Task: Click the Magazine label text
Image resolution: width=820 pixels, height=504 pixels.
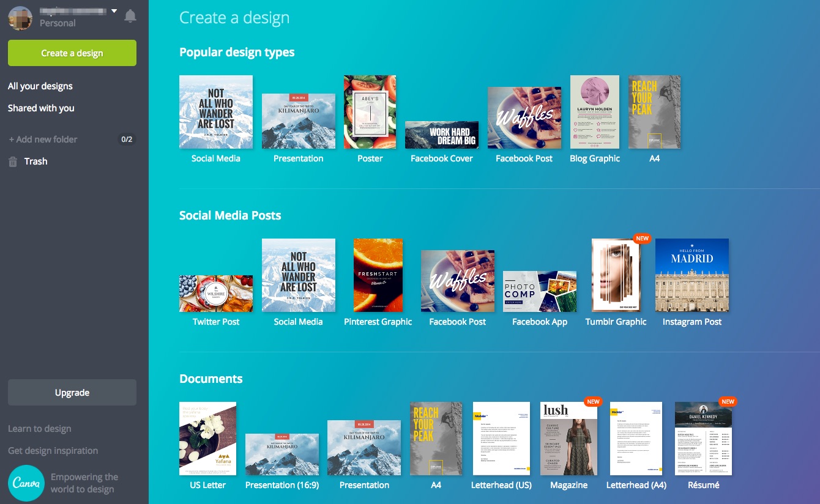Action: click(x=569, y=485)
